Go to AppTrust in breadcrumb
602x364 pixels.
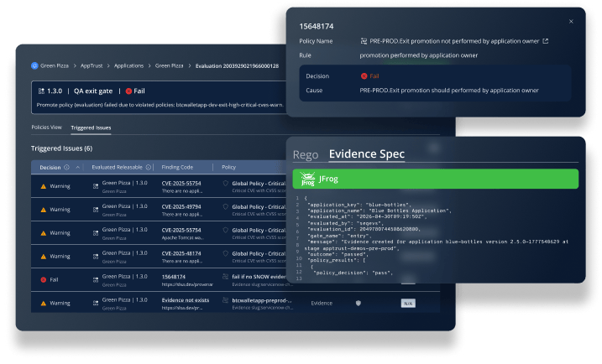[x=92, y=65]
